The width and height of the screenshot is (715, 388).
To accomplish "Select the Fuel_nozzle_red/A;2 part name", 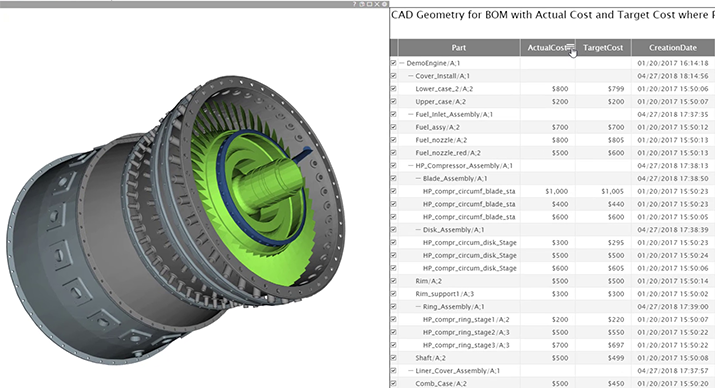I will point(448,153).
